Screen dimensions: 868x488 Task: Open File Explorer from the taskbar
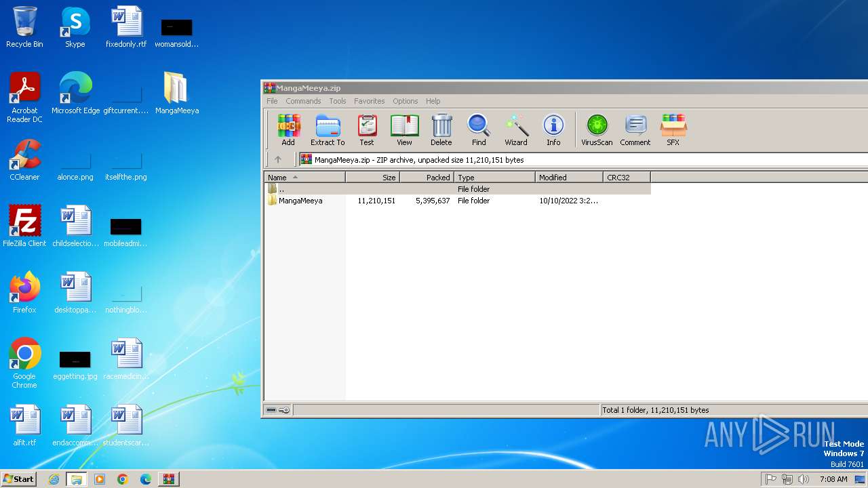pyautogui.click(x=76, y=479)
